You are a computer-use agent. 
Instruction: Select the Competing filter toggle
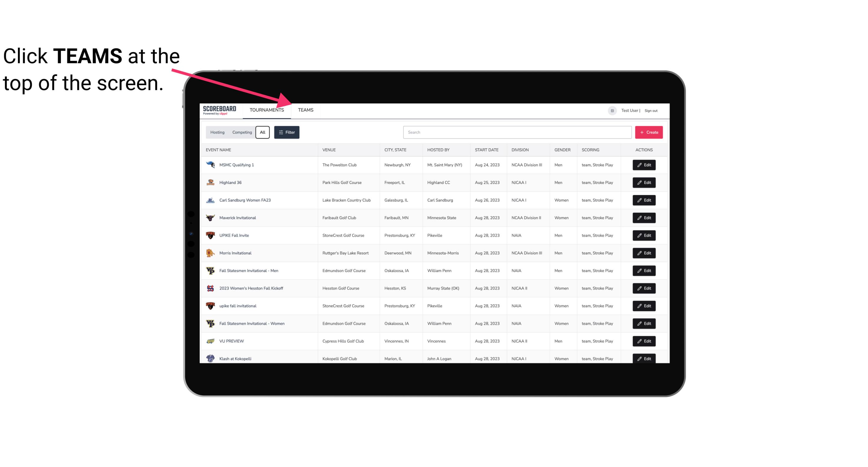click(241, 132)
